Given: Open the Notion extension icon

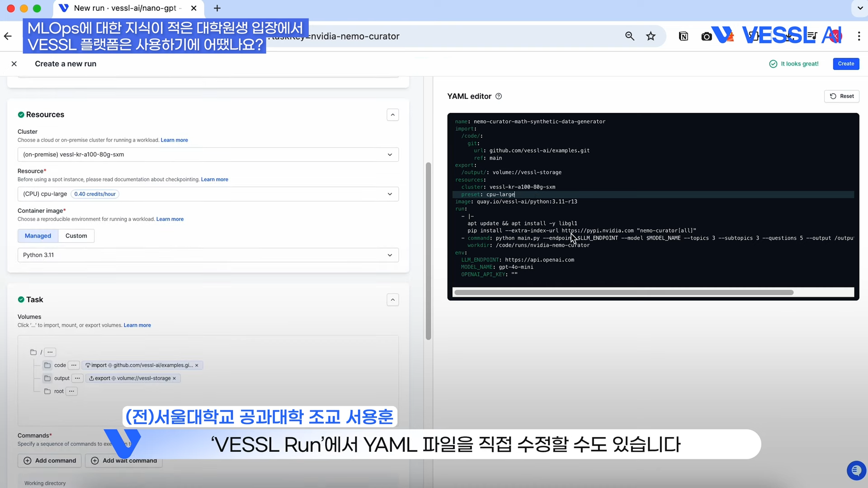Looking at the screenshot, I should pos(684,36).
